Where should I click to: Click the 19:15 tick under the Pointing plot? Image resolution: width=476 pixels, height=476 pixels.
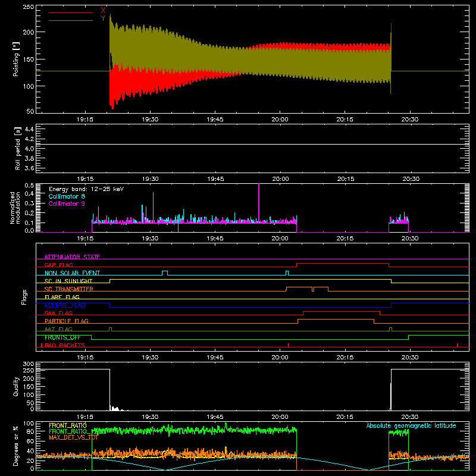coord(85,120)
